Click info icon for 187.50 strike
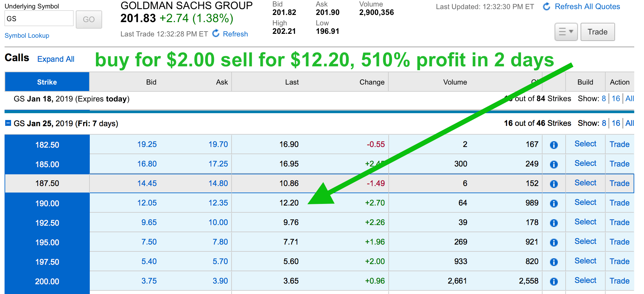Image resolution: width=644 pixels, height=294 pixels. tap(554, 184)
